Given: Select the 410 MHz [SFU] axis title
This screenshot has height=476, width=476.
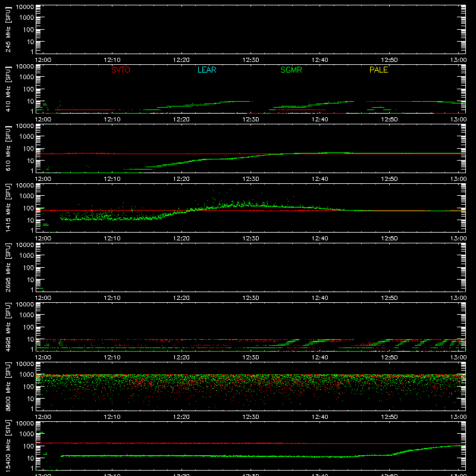Looking at the screenshot, I should click(x=8, y=89).
